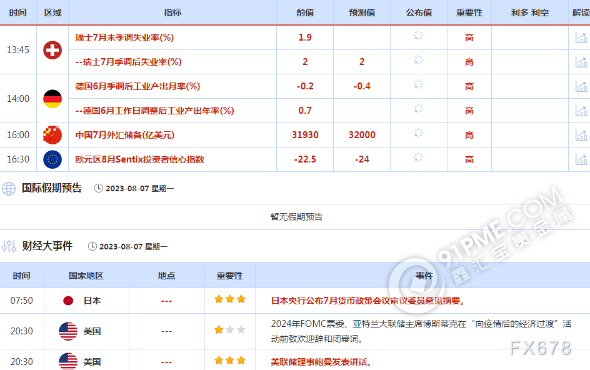Click the 区域 column header
Image resolution: width=590 pixels, height=370 pixels.
click(x=53, y=12)
